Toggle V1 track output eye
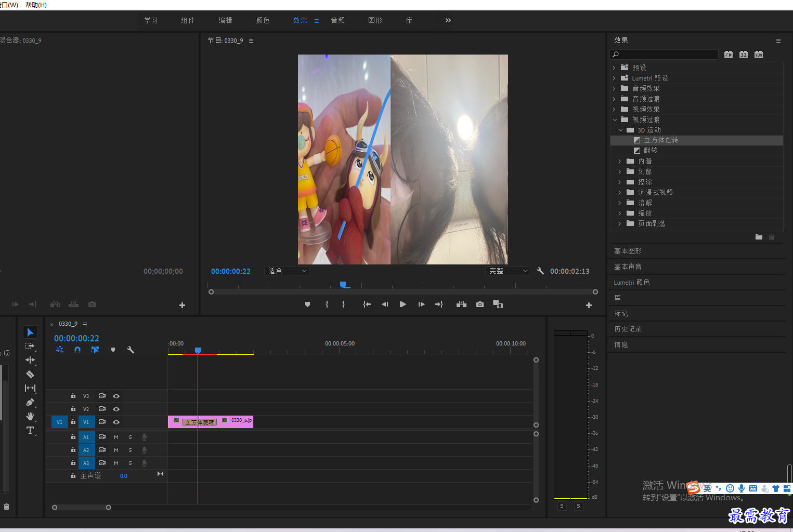The image size is (793, 532). click(x=116, y=422)
